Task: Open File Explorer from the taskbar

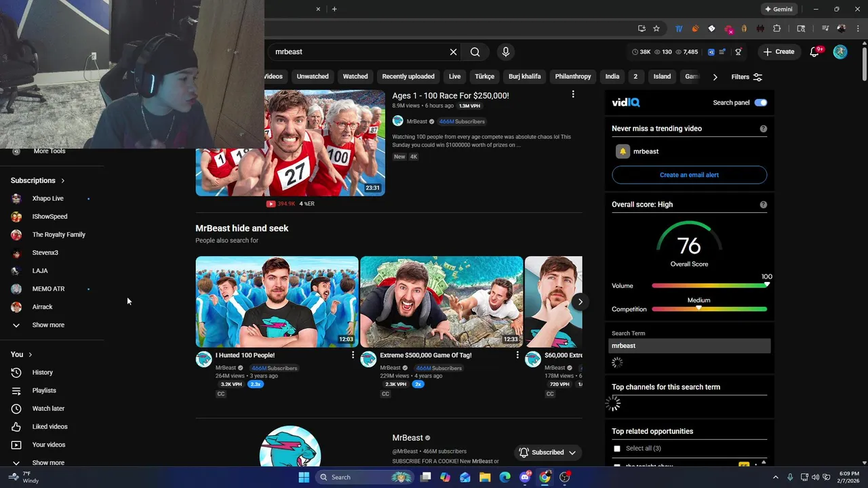Action: coord(485,477)
